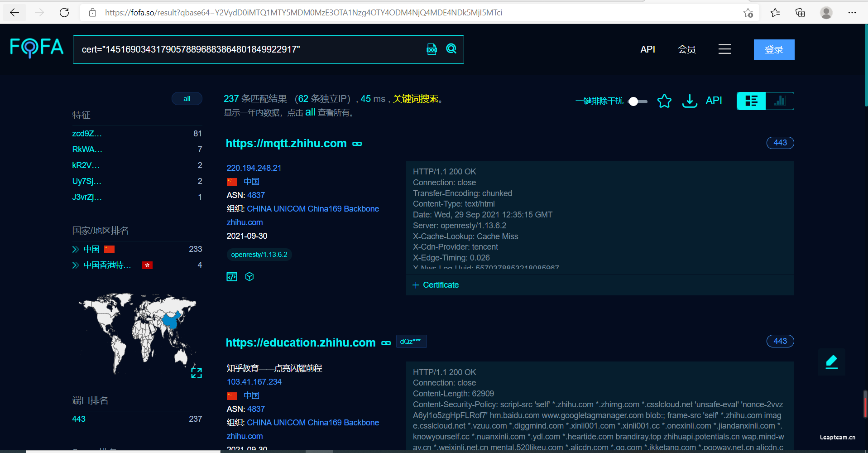Expand 中国 country ranking chevron
The height and width of the screenshot is (453, 868).
[76, 249]
